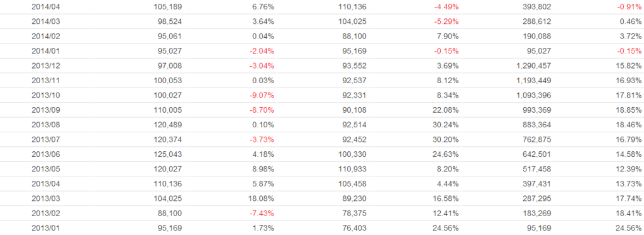Click the red -2.04% in the 2014/01 row
Image resolution: width=644 pixels, height=235 pixels.
point(262,51)
